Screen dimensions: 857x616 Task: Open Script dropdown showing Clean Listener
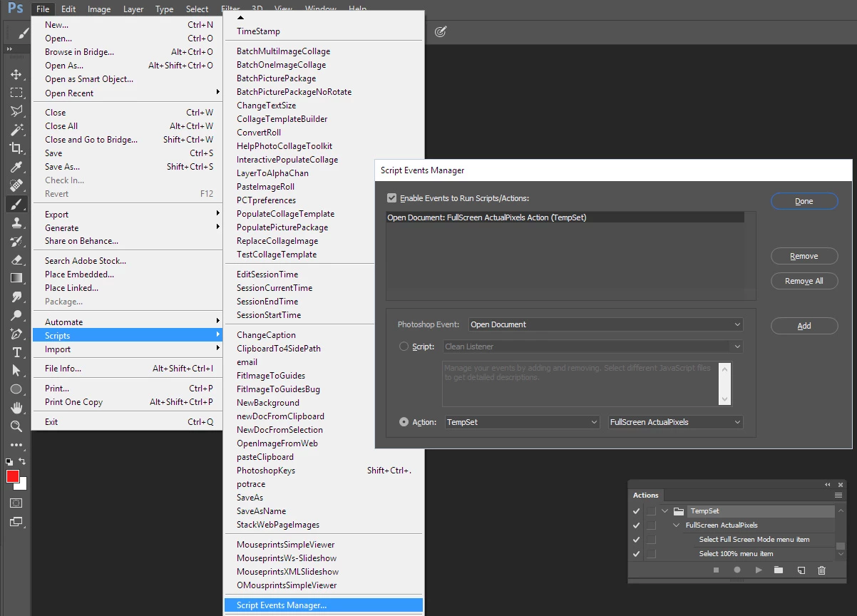pyautogui.click(x=593, y=346)
